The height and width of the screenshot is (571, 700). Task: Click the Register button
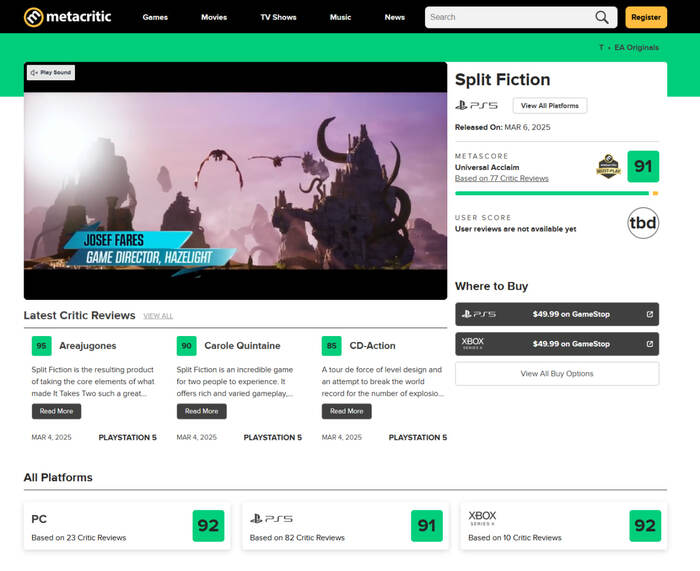coord(646,17)
